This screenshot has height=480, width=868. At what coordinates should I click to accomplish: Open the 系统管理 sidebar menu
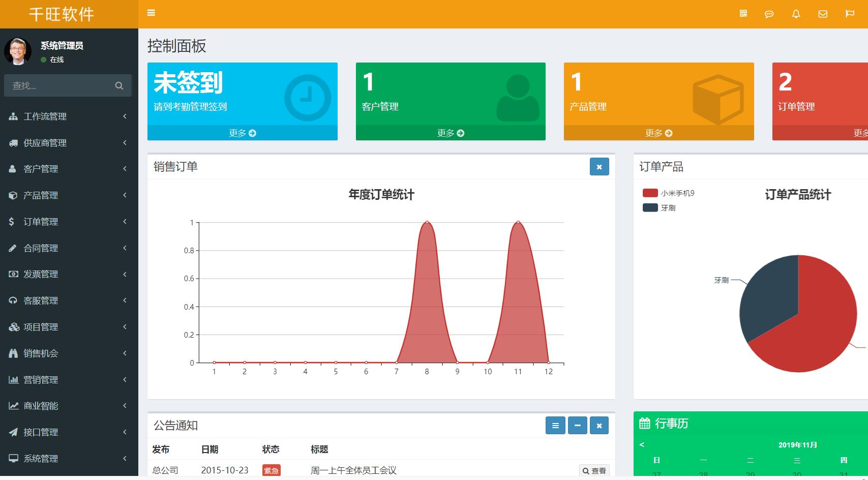tap(69, 459)
